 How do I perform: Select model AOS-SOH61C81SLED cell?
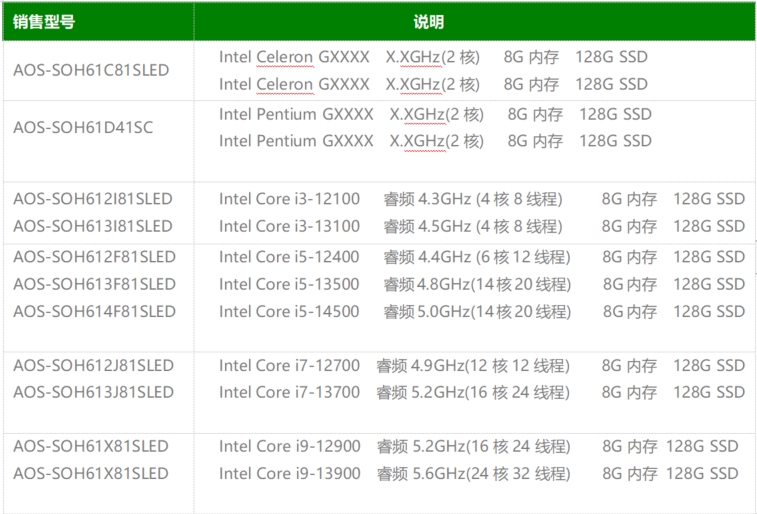tap(91, 71)
